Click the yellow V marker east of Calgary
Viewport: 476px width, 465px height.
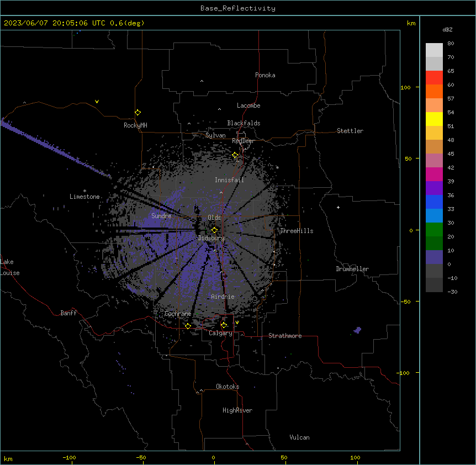(237, 323)
